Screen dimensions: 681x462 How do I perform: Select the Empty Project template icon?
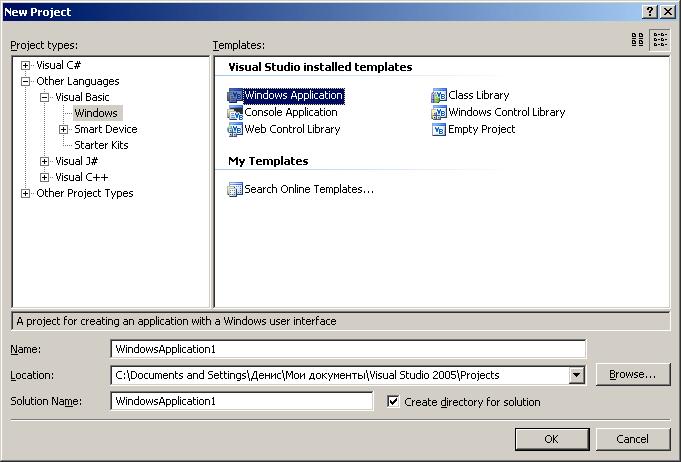[x=439, y=129]
